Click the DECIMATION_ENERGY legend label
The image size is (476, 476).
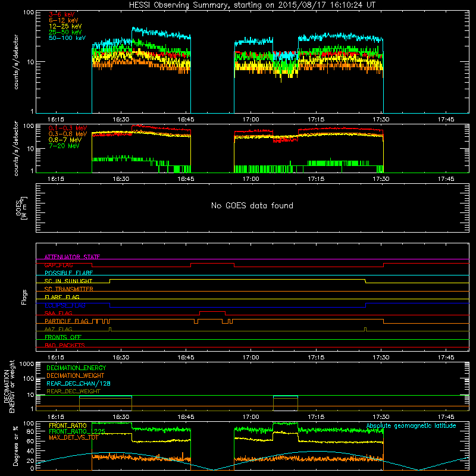[76, 368]
